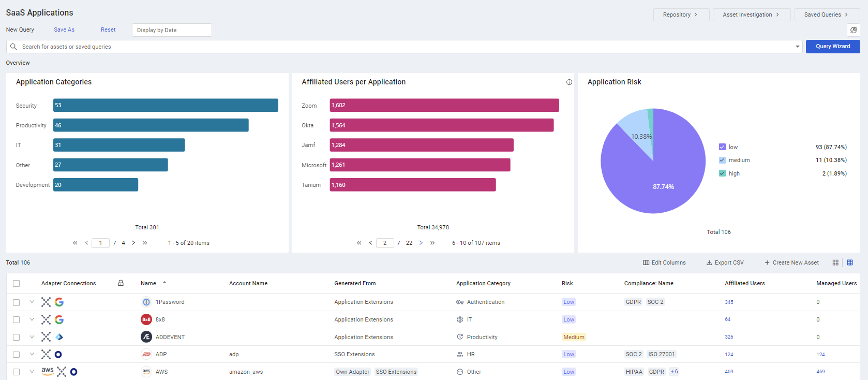Click the ADP application logo

click(146, 354)
